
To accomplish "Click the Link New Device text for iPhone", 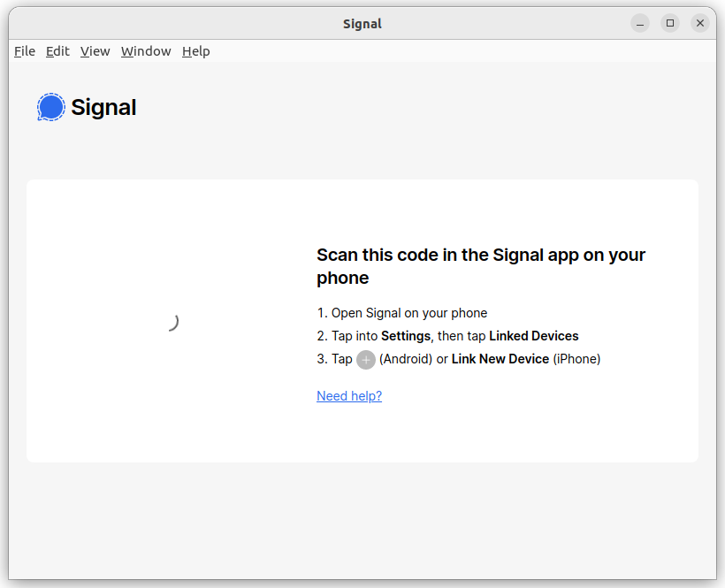I will tap(499, 359).
